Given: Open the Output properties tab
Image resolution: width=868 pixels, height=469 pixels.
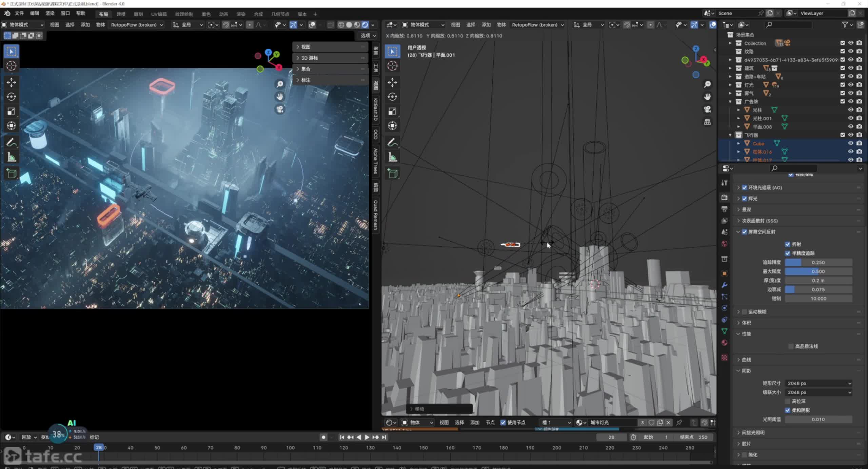Looking at the screenshot, I should (725, 209).
